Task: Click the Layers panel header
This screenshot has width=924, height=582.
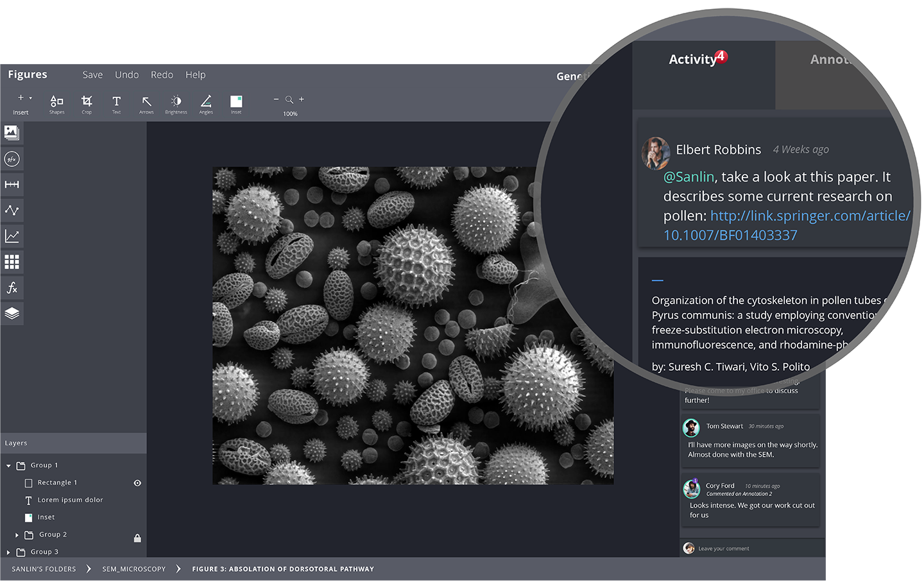Action: (x=73, y=443)
